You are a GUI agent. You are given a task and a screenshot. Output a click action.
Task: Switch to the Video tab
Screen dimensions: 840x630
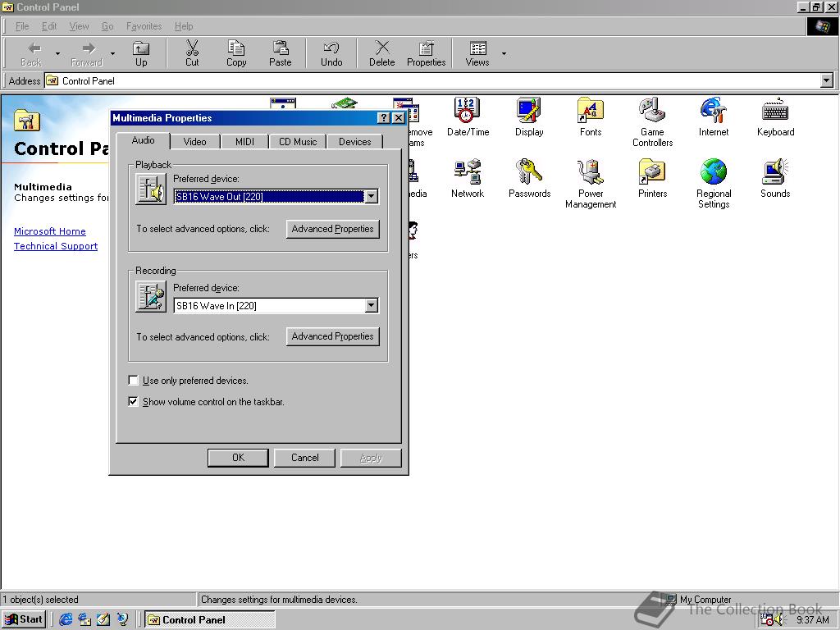[x=194, y=141]
